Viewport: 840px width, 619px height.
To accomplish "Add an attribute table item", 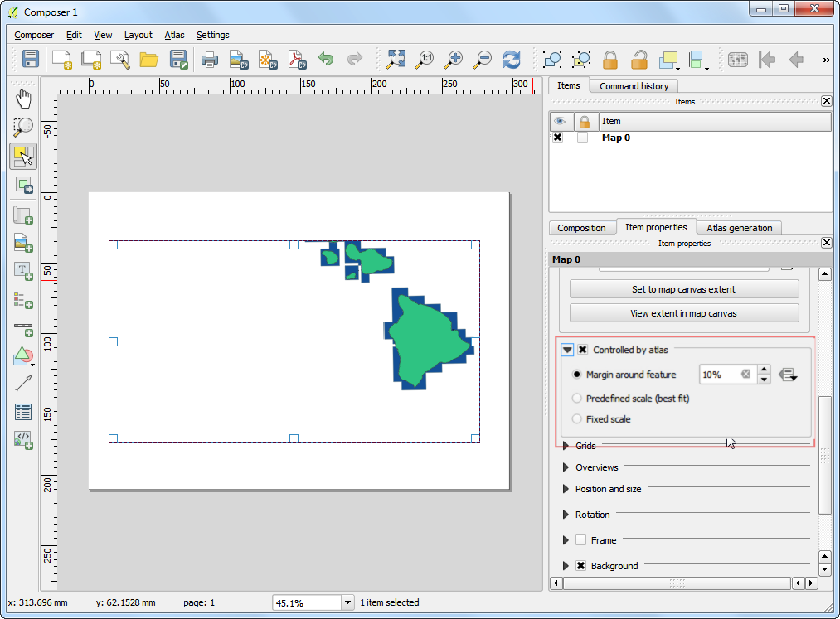I will coord(23,412).
